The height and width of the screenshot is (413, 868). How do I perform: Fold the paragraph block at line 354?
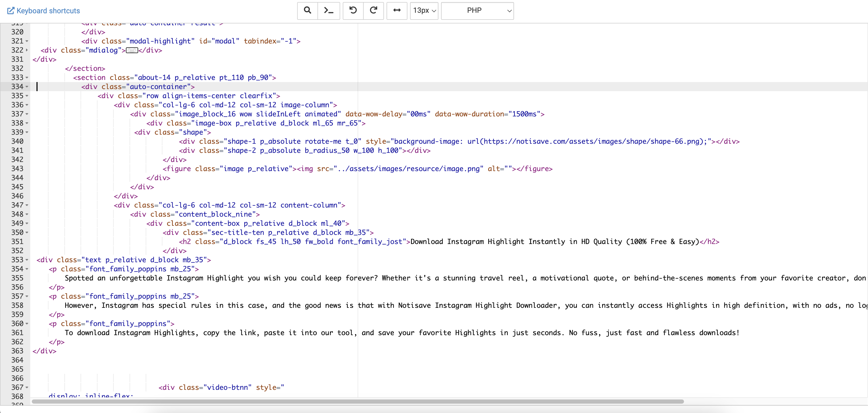point(27,269)
